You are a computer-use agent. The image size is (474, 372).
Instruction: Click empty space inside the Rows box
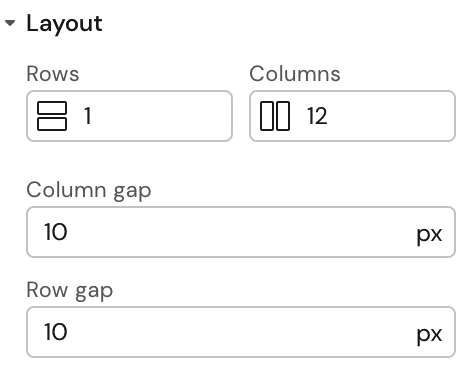click(x=162, y=116)
